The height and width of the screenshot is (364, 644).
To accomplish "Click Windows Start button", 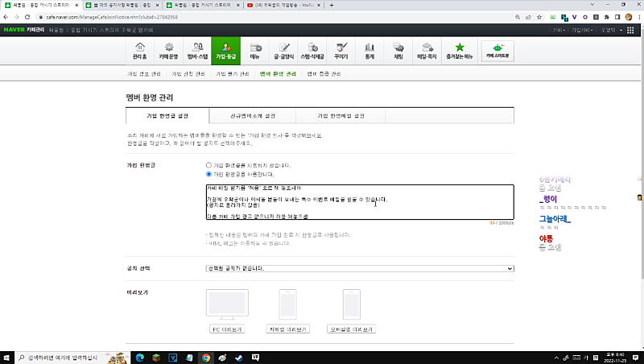I will click(x=6, y=358).
